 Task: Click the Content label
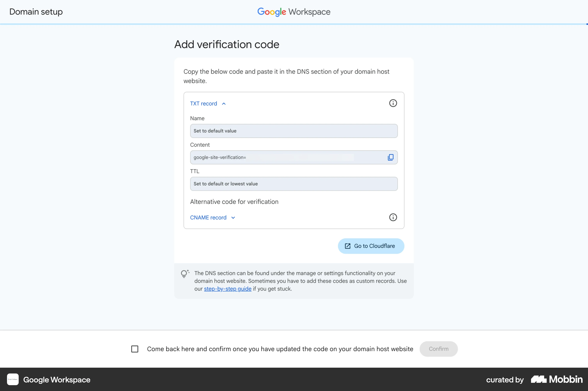pyautogui.click(x=200, y=145)
